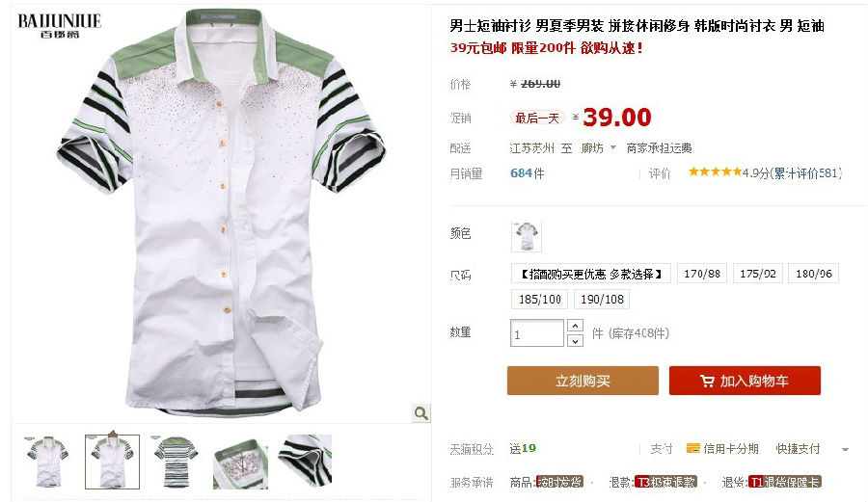Click the 加入购物车 add to cart button
This screenshot has width=868, height=502.
coord(745,381)
